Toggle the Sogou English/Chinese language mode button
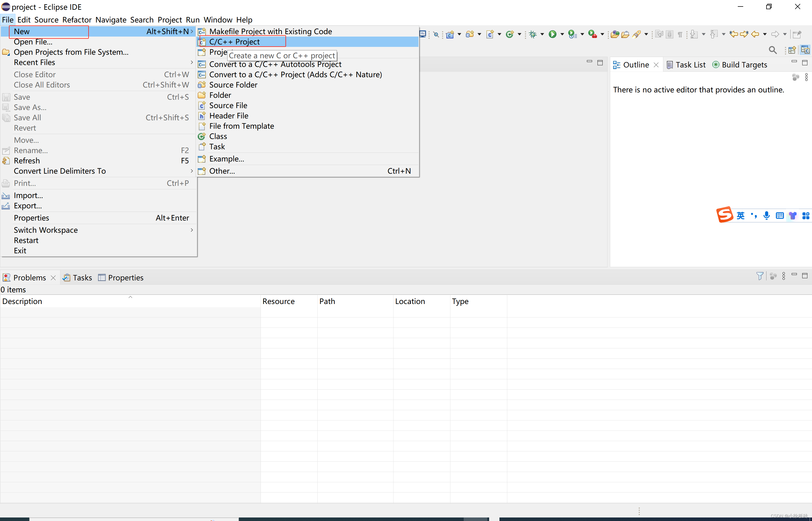 coord(740,215)
